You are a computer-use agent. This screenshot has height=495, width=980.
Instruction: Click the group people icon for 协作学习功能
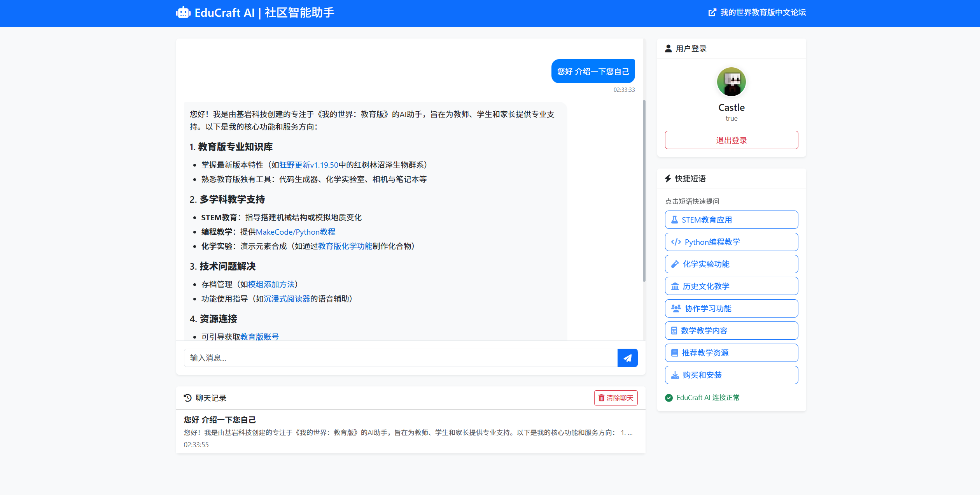click(676, 309)
